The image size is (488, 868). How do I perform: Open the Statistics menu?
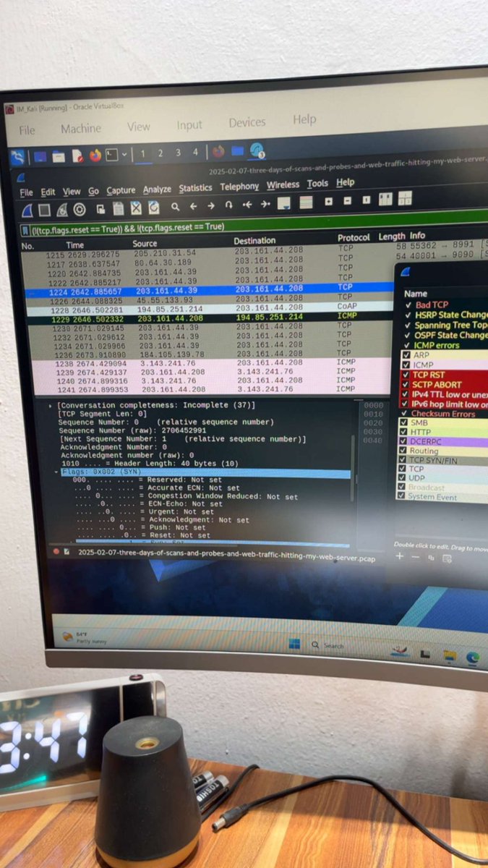coord(195,188)
